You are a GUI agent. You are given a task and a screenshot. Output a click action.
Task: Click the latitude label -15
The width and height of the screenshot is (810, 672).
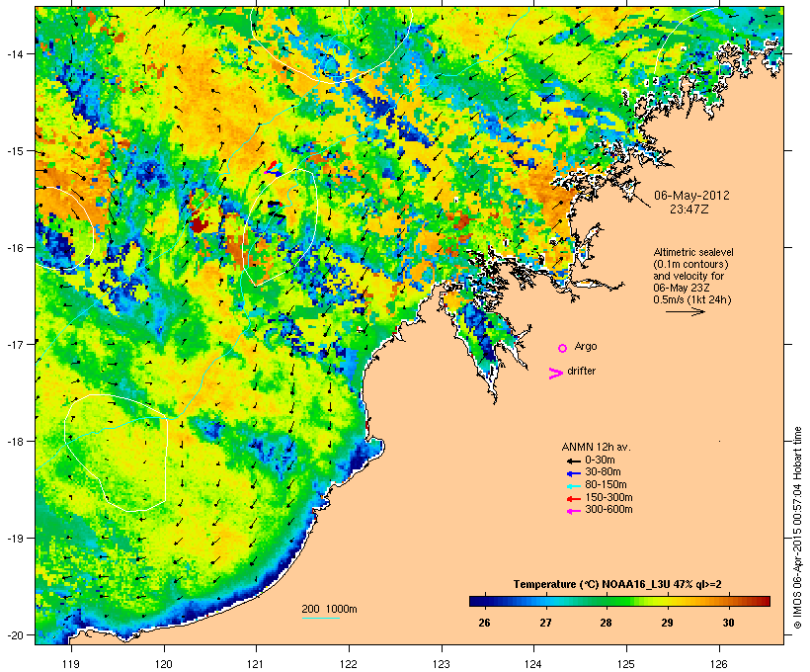[x=14, y=151]
